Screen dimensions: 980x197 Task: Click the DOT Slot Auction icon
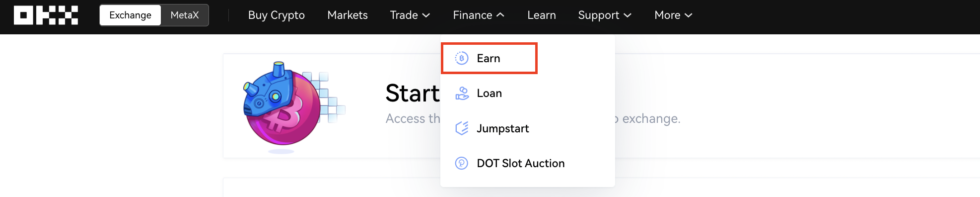(462, 163)
